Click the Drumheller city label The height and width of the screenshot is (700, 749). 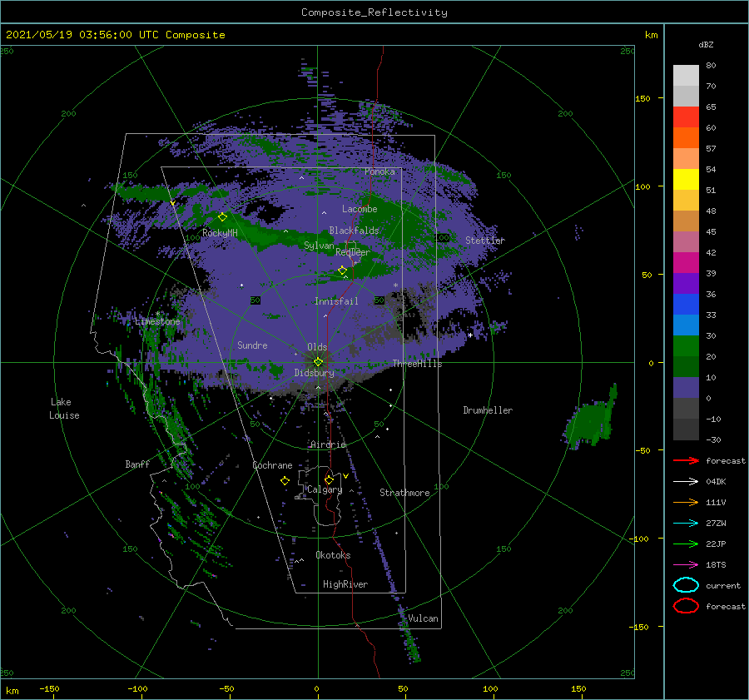click(488, 410)
